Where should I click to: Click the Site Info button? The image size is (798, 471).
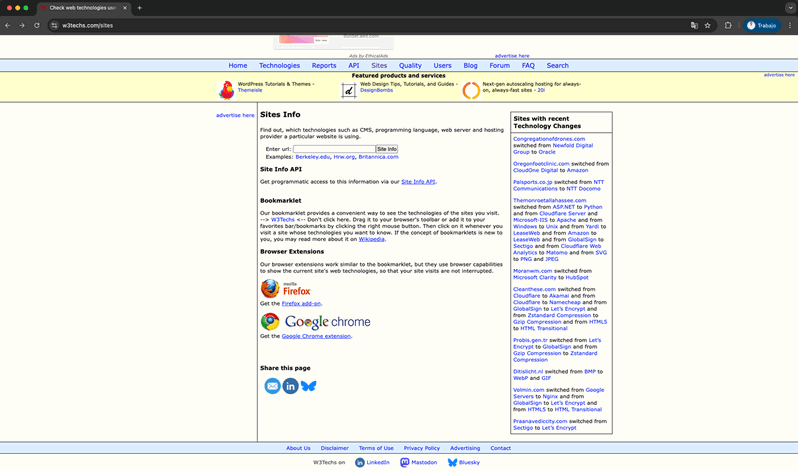pos(387,149)
